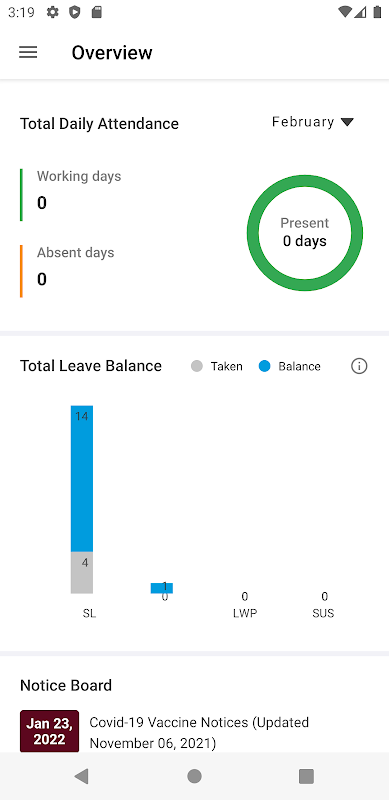Tap the blue 14 balance bar segment
The width and height of the screenshot is (389, 800).
[82, 479]
